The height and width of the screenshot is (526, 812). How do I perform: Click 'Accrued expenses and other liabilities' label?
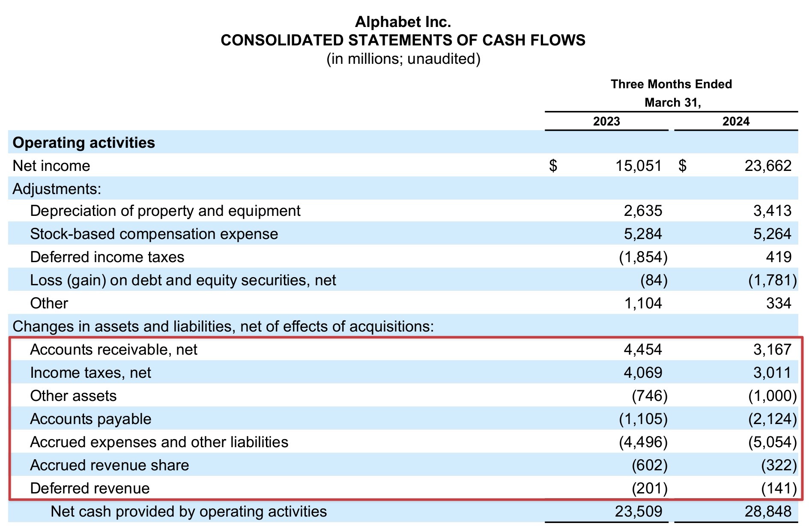point(159,442)
